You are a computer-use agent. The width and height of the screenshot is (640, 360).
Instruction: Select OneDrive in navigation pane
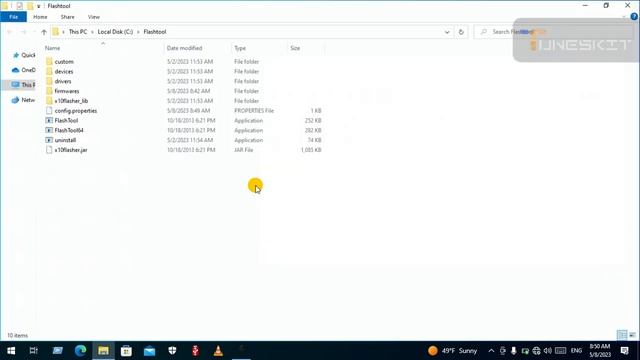(24, 70)
